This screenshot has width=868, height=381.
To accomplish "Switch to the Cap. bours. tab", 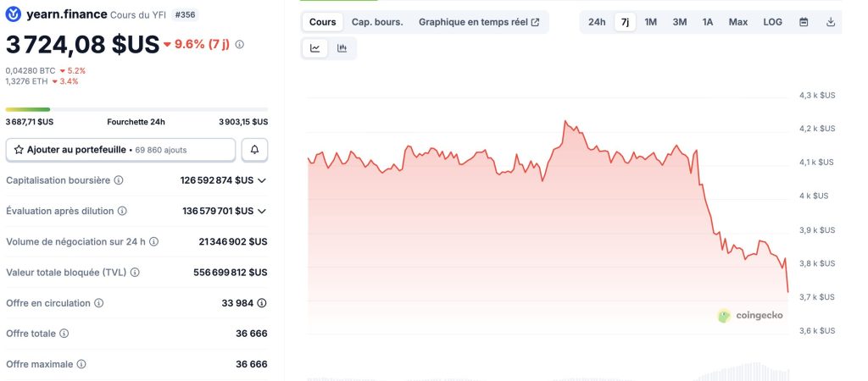I will 377,22.
